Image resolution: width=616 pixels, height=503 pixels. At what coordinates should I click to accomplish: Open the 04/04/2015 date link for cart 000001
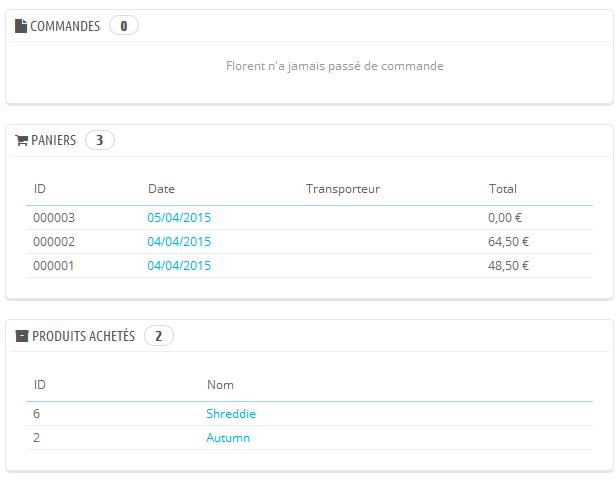pyautogui.click(x=179, y=266)
